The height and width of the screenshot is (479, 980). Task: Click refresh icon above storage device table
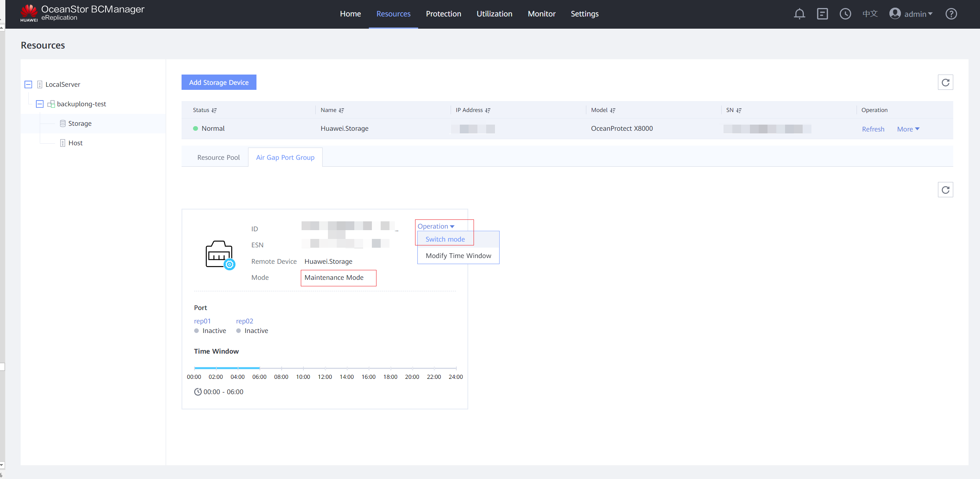click(945, 83)
